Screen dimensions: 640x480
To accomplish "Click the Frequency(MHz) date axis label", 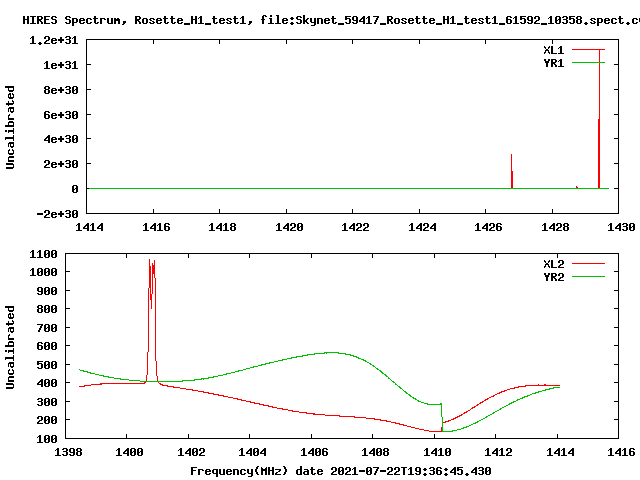I will pos(341,471).
